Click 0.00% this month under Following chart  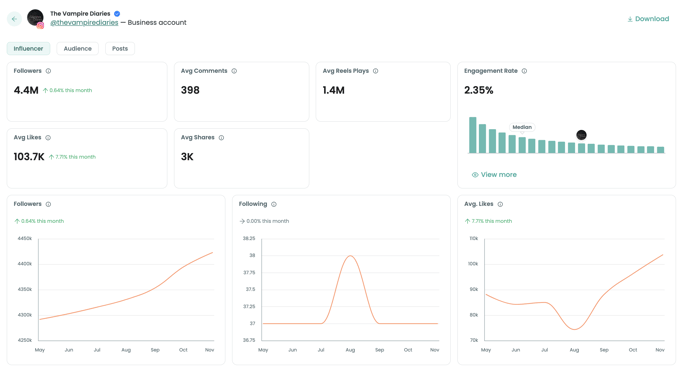pos(264,221)
